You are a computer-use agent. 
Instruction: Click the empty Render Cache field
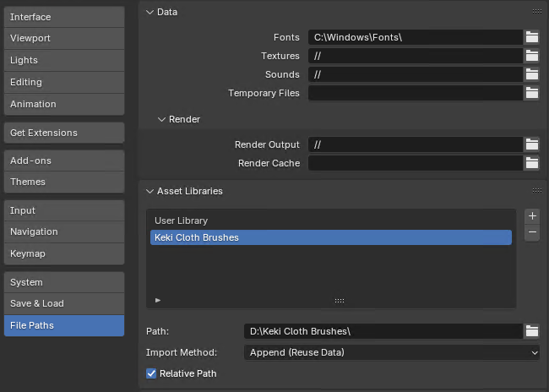pyautogui.click(x=416, y=163)
